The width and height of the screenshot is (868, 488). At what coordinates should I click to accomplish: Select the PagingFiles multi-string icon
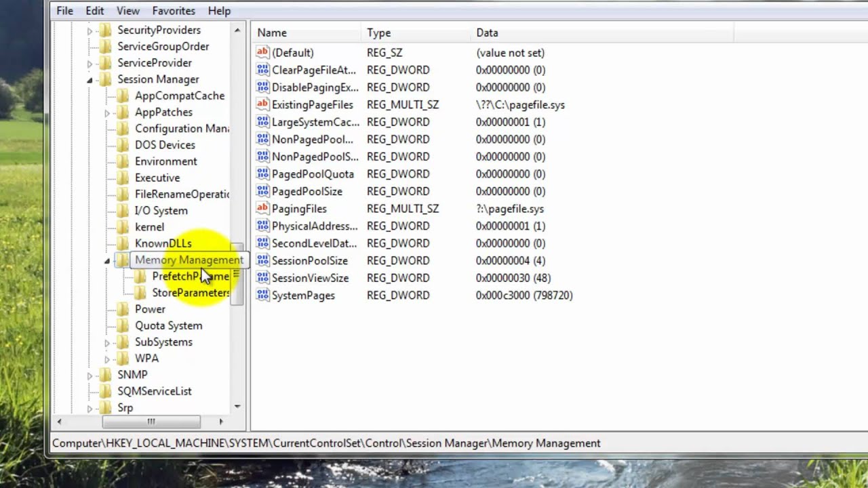pos(262,209)
